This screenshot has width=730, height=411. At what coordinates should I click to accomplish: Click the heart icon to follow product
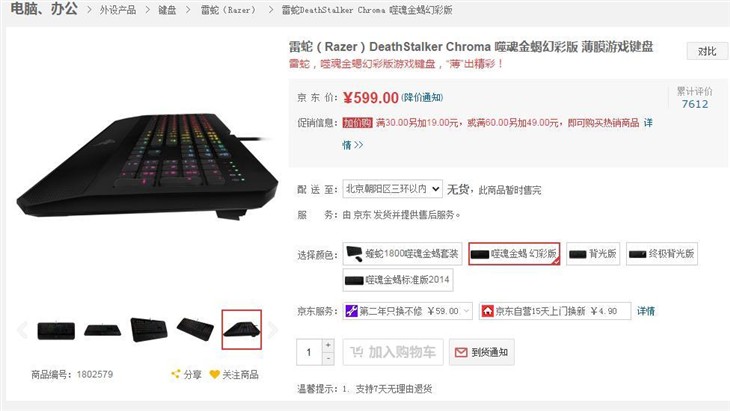coord(215,374)
